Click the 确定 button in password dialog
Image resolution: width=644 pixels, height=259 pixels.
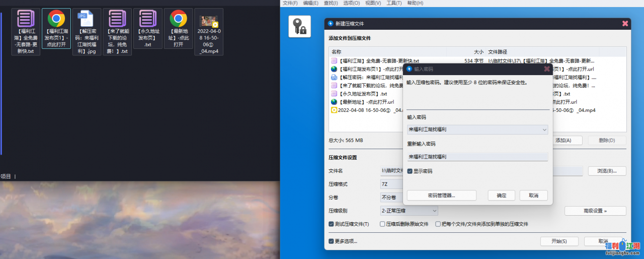point(501,196)
